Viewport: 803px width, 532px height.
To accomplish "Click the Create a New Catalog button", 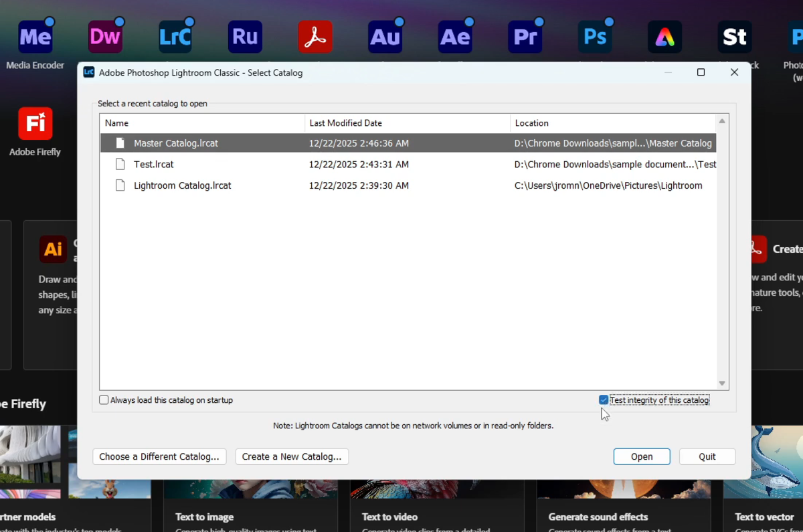I will click(292, 456).
